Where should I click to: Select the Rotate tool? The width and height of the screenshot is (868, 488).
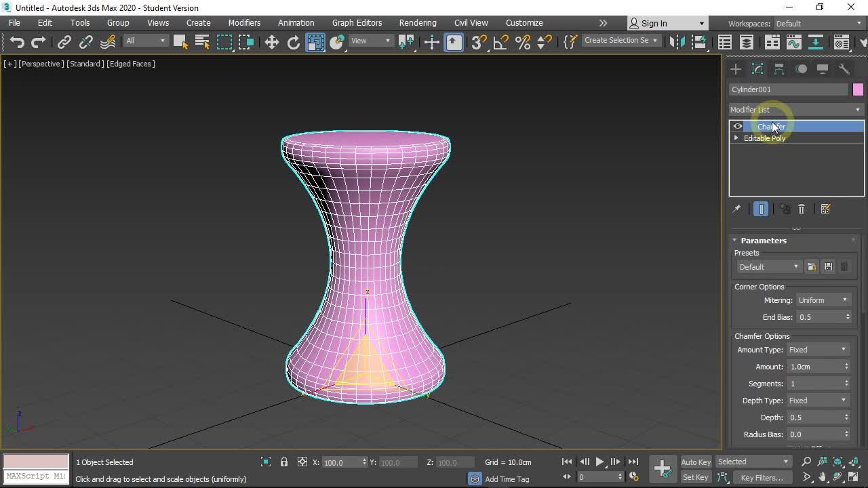coord(293,42)
